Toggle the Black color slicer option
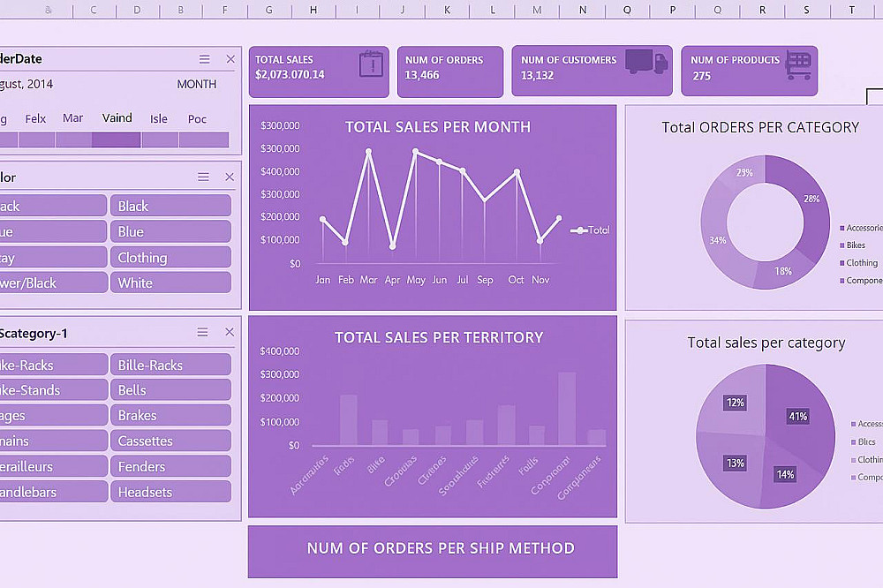 170,206
